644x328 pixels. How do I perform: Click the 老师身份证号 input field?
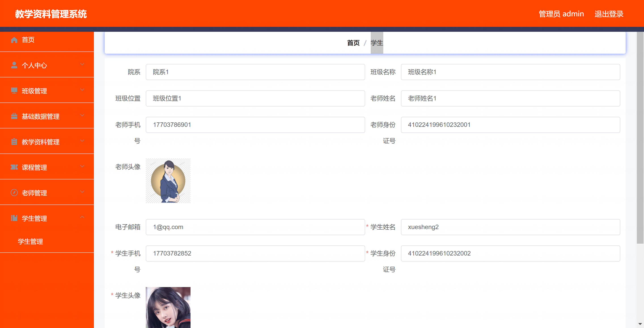(x=510, y=125)
